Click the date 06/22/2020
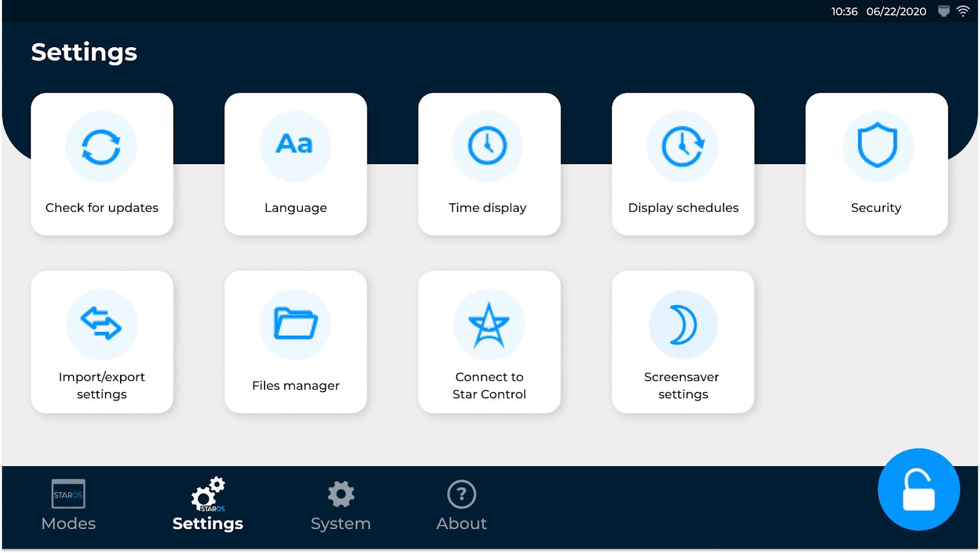This screenshot has height=553, width=980. click(x=896, y=12)
